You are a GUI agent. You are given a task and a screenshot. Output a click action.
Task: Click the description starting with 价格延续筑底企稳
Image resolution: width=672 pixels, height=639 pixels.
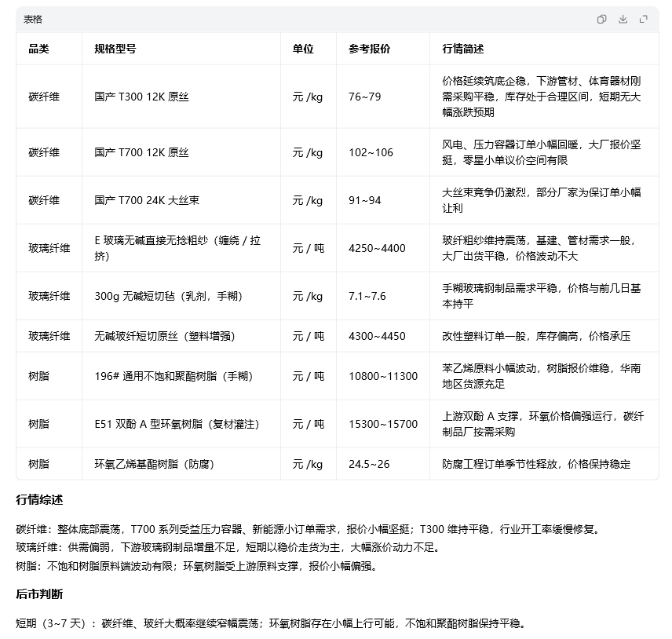coord(541,97)
